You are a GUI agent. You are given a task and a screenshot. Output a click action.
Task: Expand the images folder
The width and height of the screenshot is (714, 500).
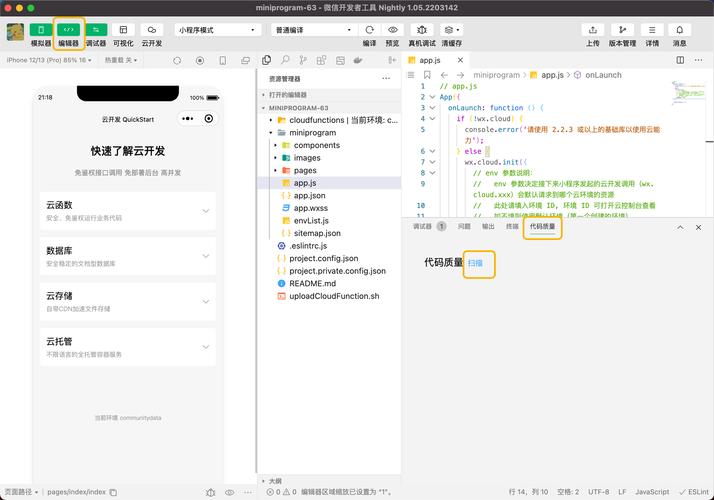pyautogui.click(x=329, y=158)
